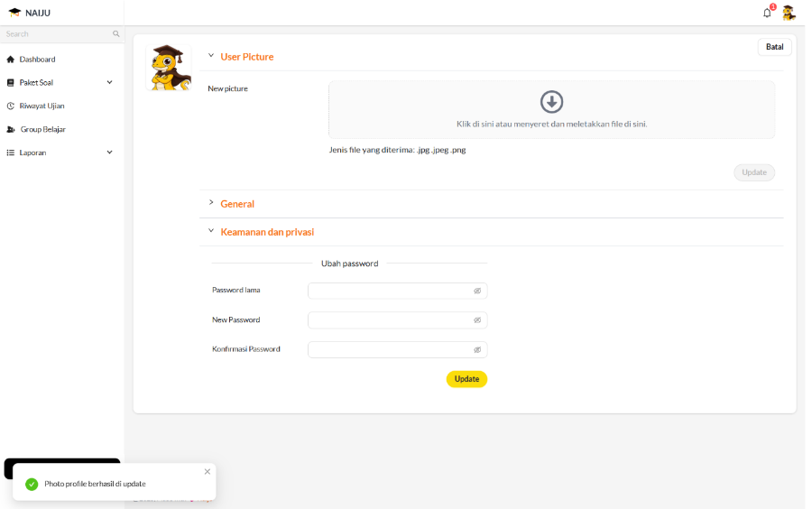812x509 pixels.
Task: Click the Paket Soal book icon
Action: (10, 83)
